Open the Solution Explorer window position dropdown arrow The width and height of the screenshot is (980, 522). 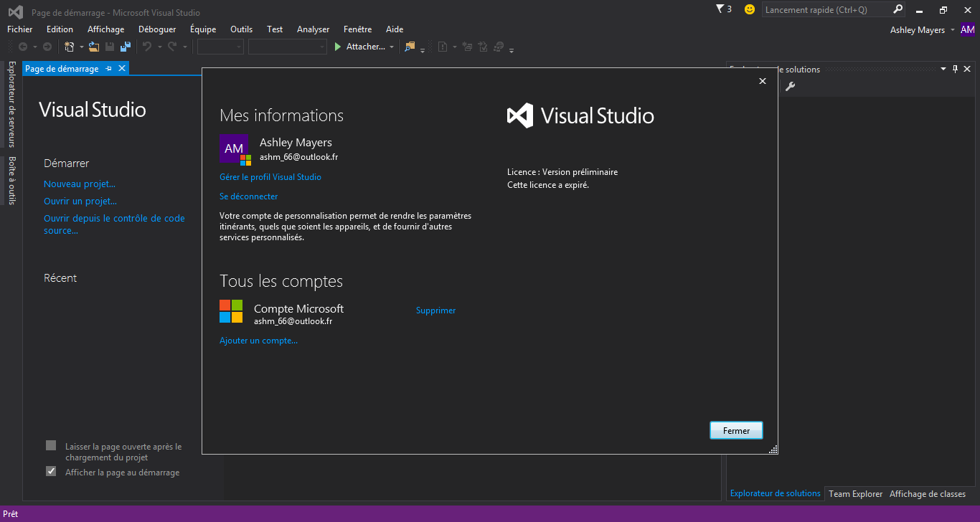(x=943, y=69)
